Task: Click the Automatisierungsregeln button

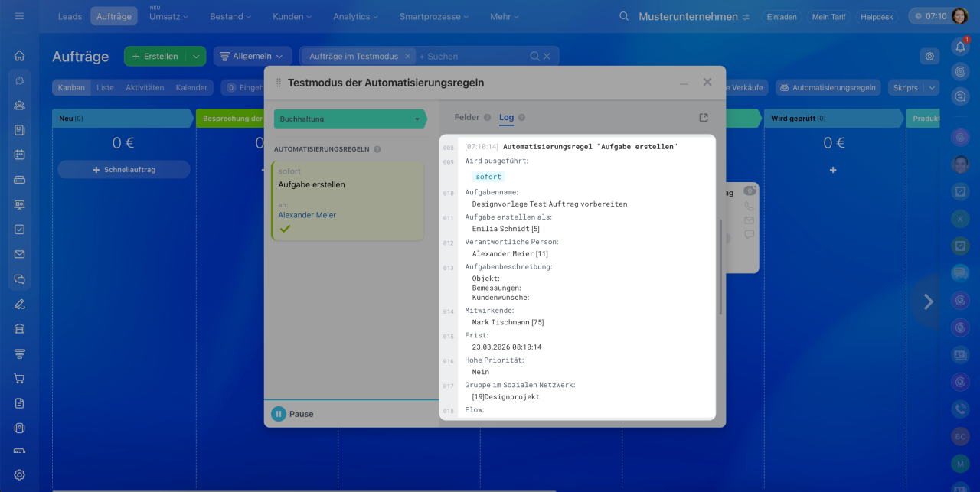Action: 828,87
